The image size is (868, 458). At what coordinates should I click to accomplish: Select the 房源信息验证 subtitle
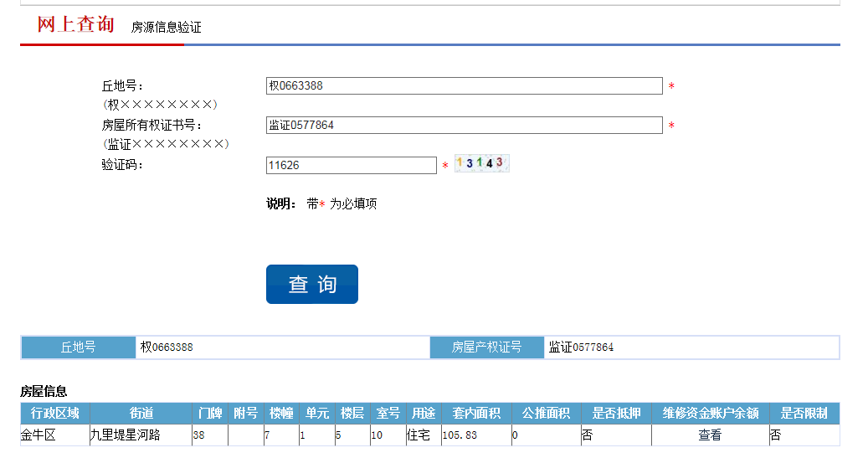[166, 28]
